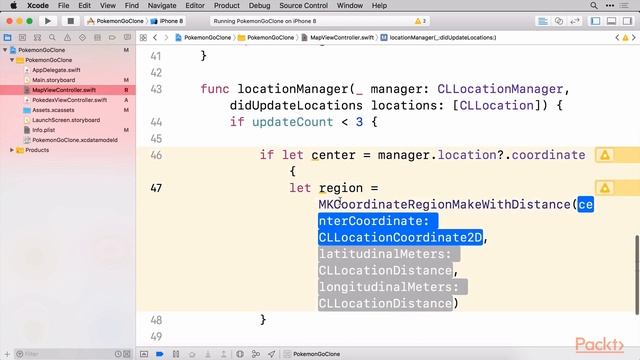Viewport: 640px width, 360px height.
Task: Open the MapViewController.swift breadcrumb
Action: point(338,38)
